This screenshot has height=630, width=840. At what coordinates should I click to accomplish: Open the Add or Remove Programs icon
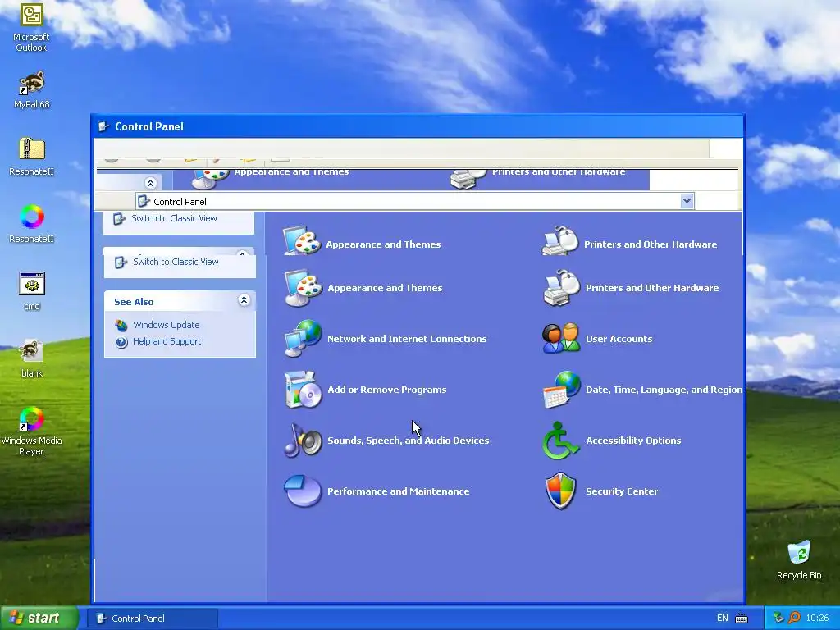304,390
